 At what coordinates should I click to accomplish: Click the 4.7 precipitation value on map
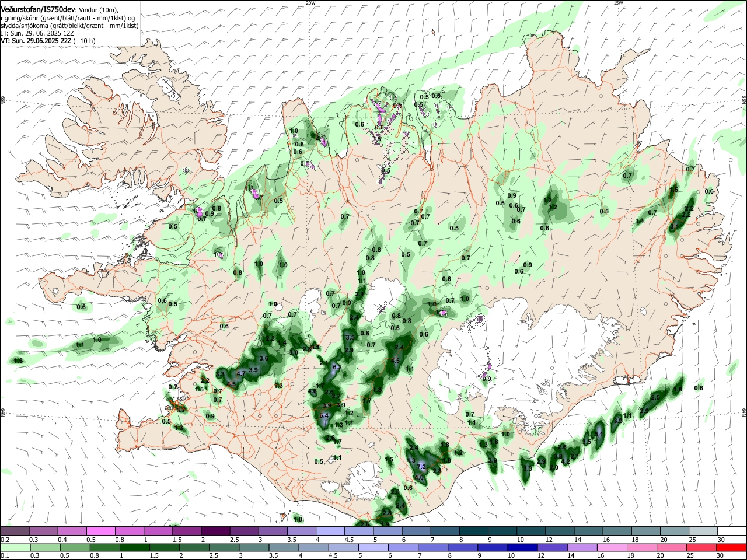241,373
